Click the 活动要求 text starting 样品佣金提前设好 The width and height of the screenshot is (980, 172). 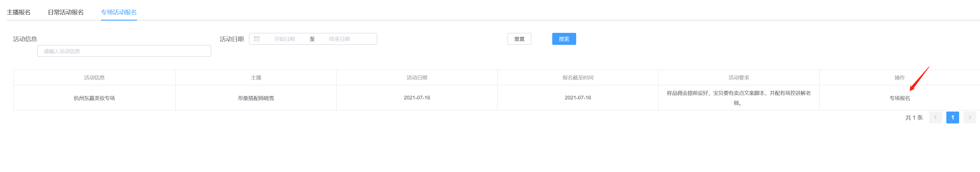tap(738, 98)
